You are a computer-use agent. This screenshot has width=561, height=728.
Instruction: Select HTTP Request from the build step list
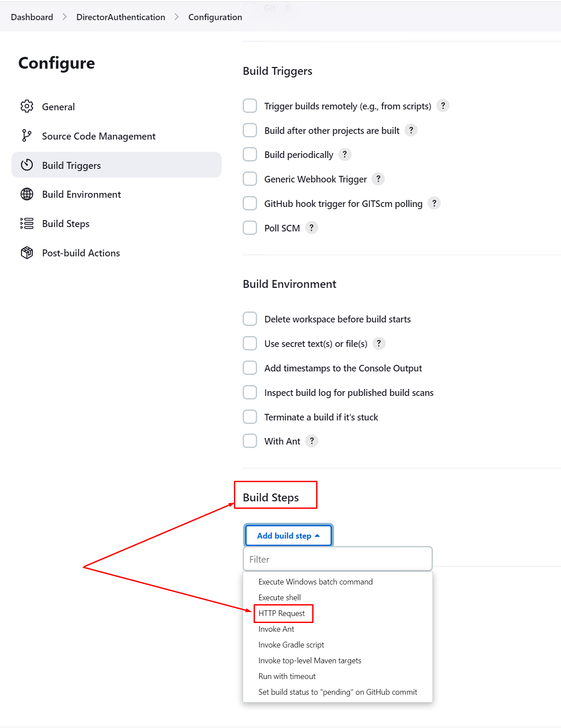282,613
